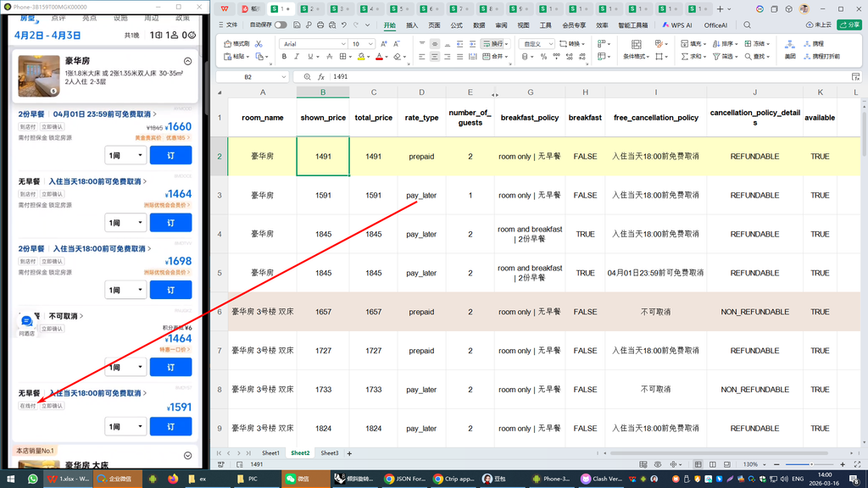Screen dimensions: 868x488
Task: Collapse the 豪华房 room card chevron
Action: pos(187,61)
